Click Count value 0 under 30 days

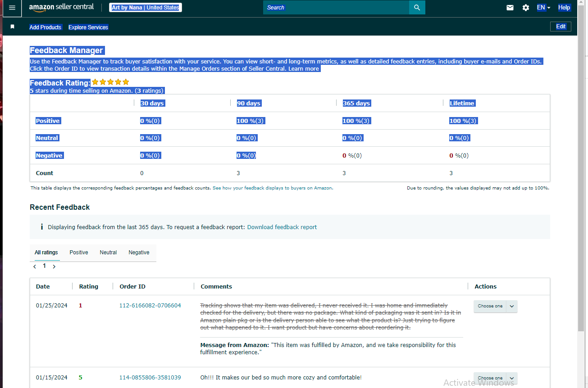(x=142, y=173)
